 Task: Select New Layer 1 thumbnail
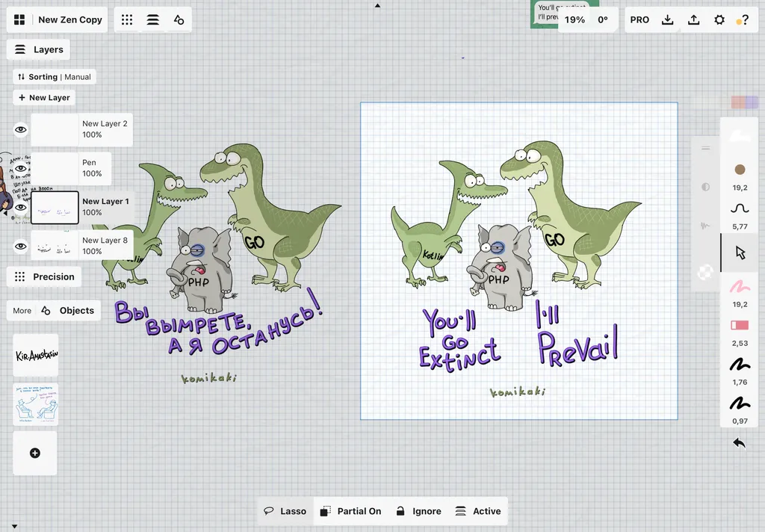(x=55, y=208)
